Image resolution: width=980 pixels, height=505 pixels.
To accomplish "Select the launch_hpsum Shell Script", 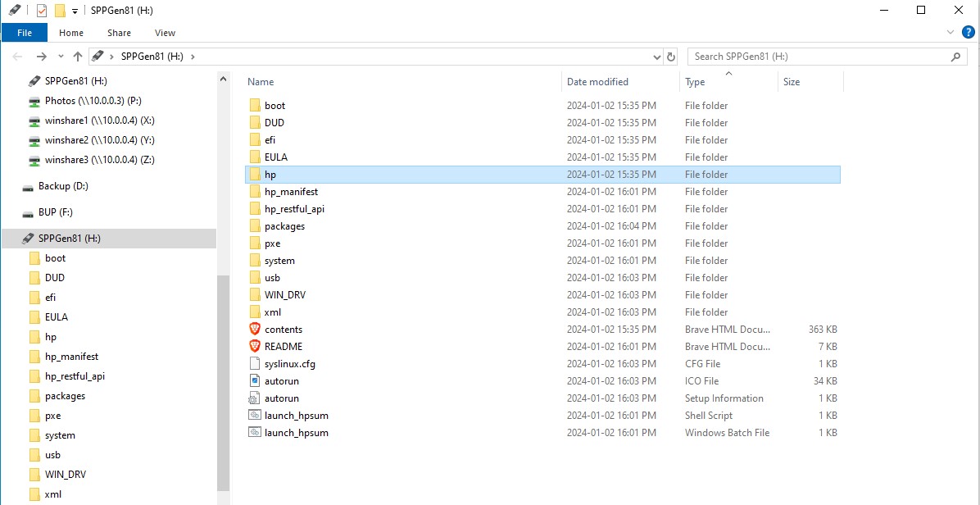I will 542,416.
